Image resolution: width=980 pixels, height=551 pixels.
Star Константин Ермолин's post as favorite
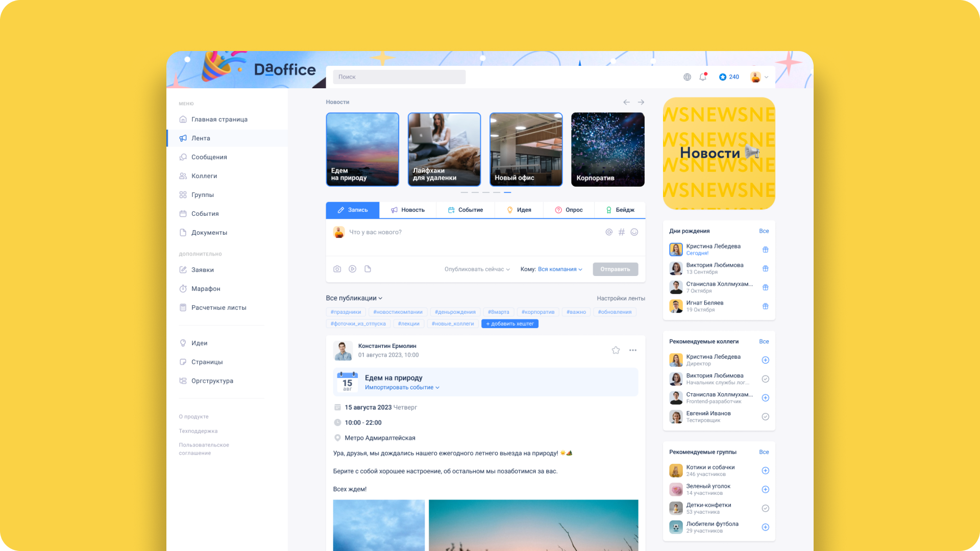pos(616,350)
